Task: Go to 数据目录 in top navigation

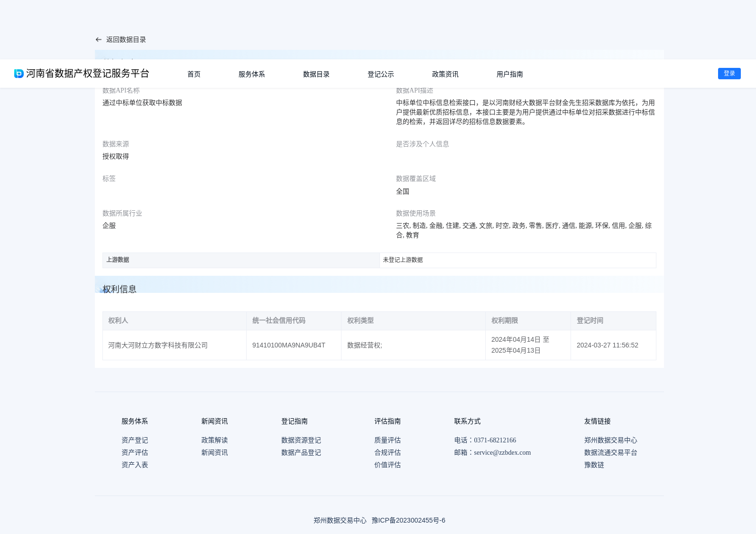Action: (316, 74)
